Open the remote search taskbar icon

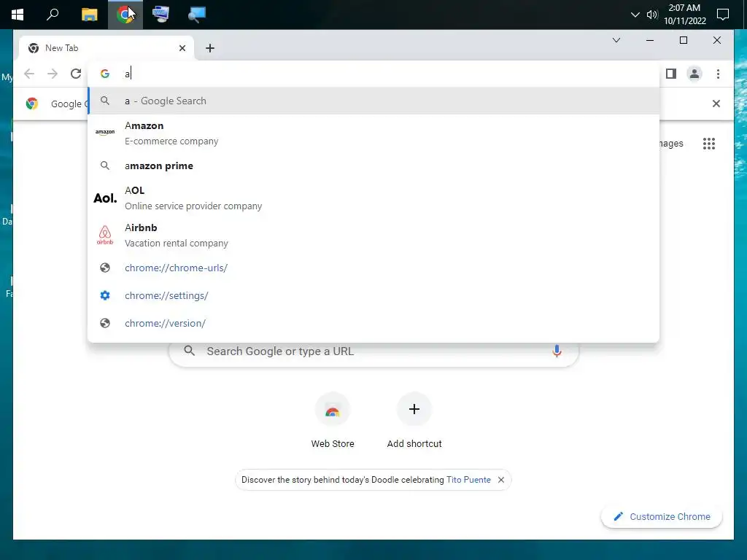(196, 15)
